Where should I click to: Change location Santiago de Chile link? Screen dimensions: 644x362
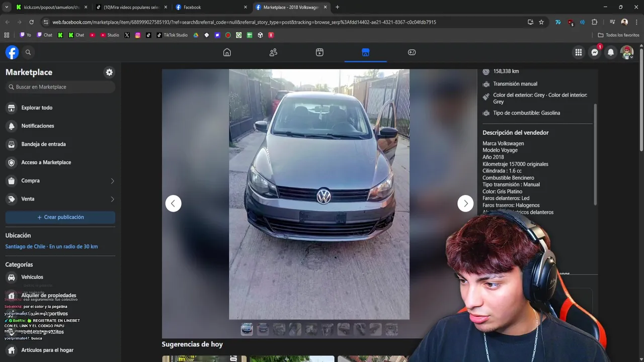tap(51, 246)
